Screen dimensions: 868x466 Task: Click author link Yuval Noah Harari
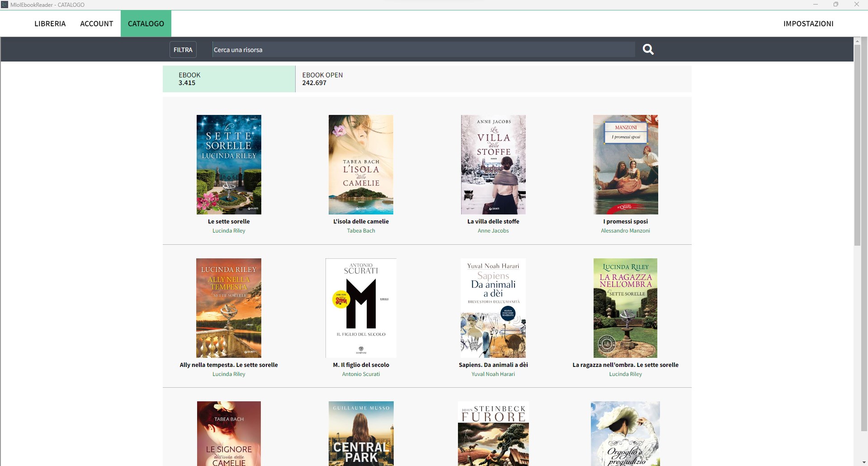[x=493, y=374]
